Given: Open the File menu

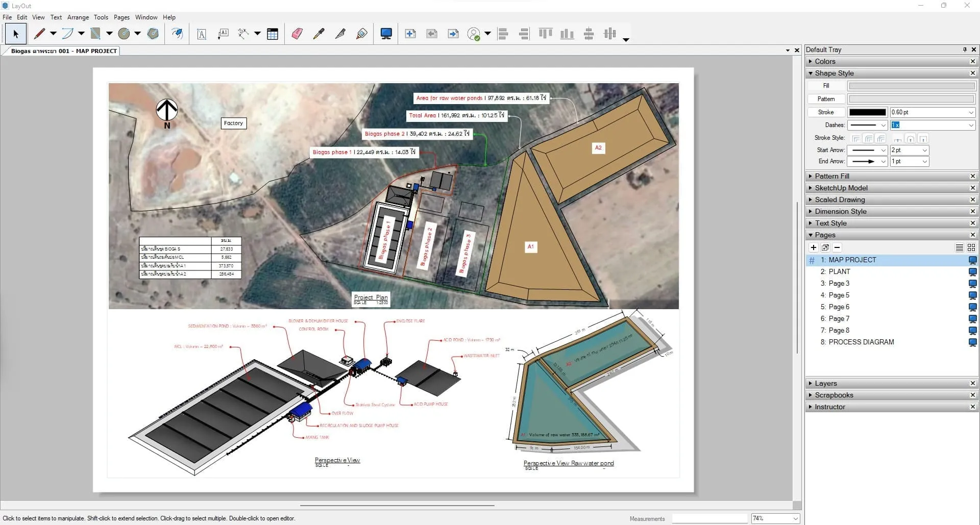Looking at the screenshot, I should point(7,17).
